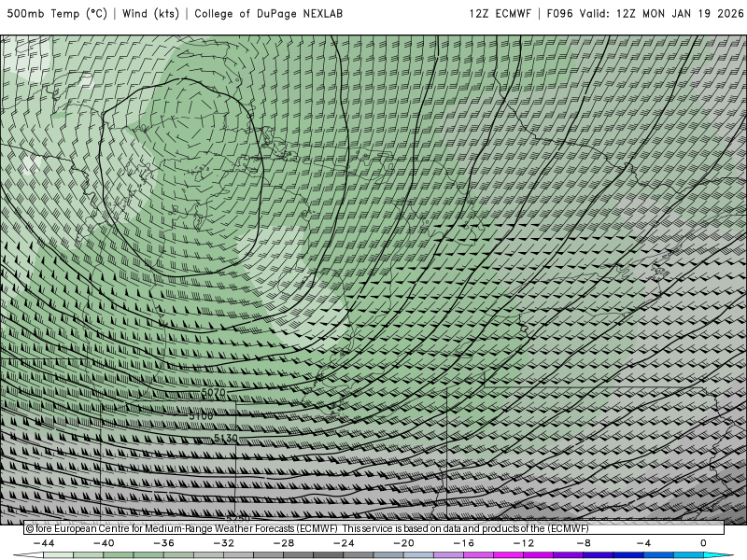The width and height of the screenshot is (747, 560).
Task: Click the 5100 height contour label
Action: pyautogui.click(x=201, y=415)
